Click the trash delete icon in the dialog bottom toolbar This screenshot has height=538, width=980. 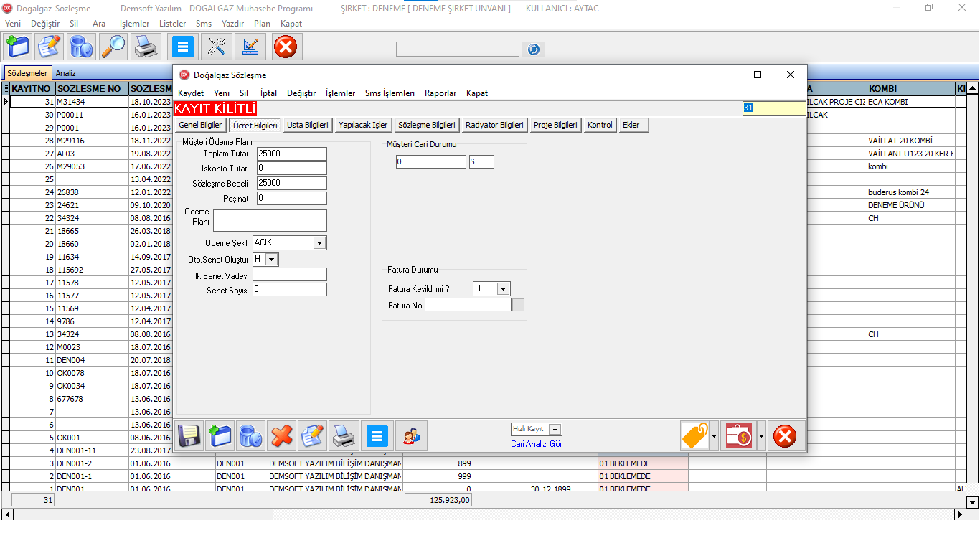click(x=251, y=435)
